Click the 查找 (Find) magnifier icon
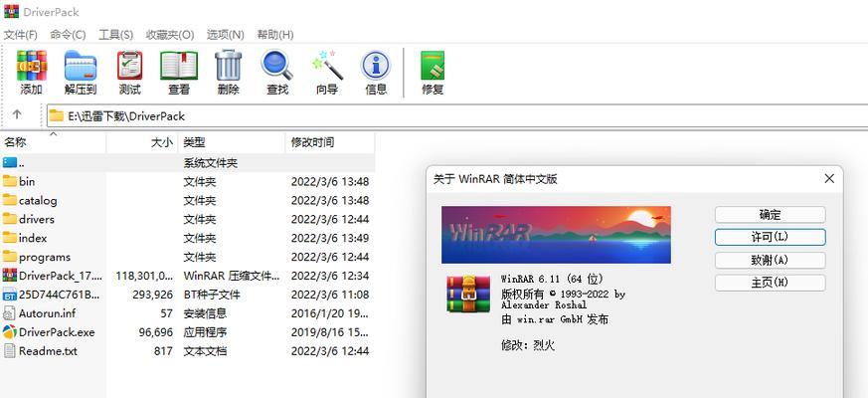The height and width of the screenshot is (398, 868). click(x=277, y=66)
